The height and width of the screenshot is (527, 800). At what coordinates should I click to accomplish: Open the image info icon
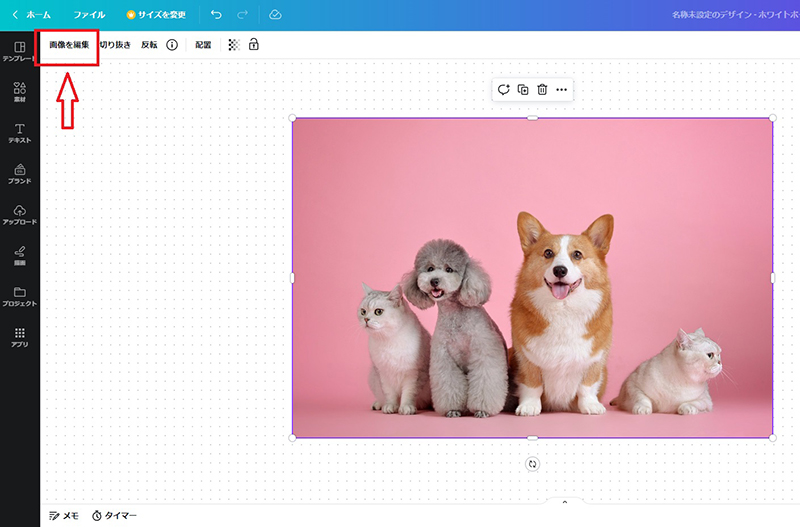(x=172, y=45)
